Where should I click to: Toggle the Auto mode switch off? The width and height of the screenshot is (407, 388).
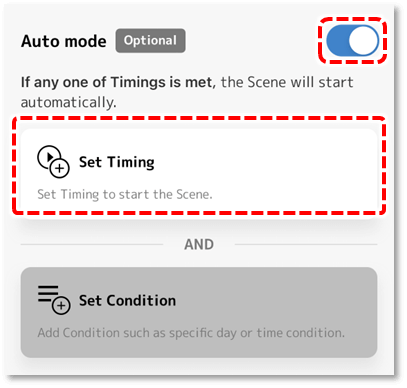click(352, 41)
